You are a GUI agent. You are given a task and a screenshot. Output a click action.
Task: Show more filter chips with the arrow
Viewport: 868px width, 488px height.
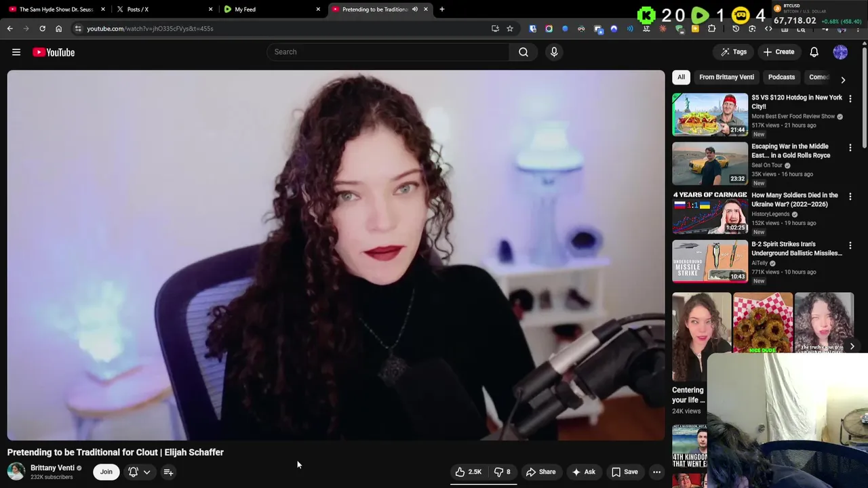[x=843, y=79]
